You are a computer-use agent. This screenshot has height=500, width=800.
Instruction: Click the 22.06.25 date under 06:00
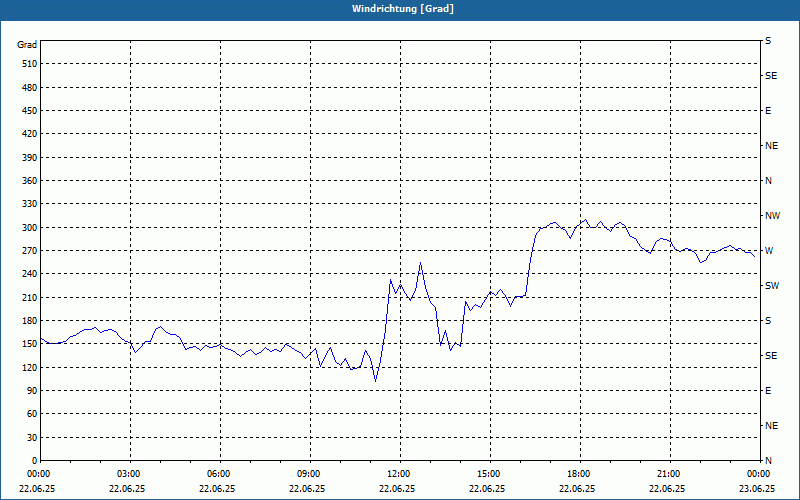coord(217,488)
